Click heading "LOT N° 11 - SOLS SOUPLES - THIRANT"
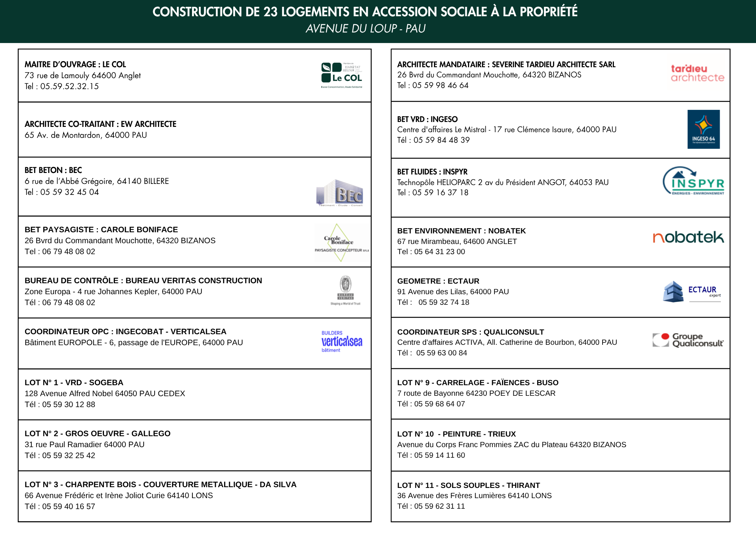The width and height of the screenshot is (756, 534). [469, 485]
